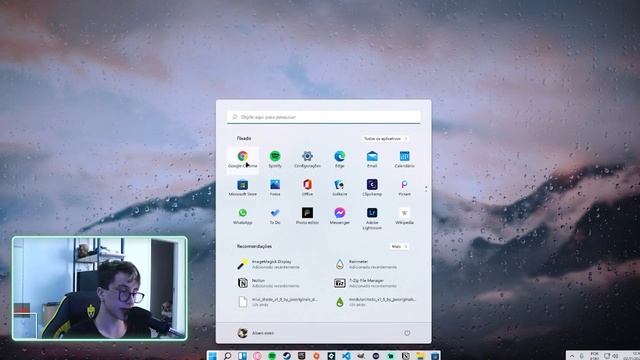Launch Office from pinned apps
The height and width of the screenshot is (360, 640).
coord(307,188)
